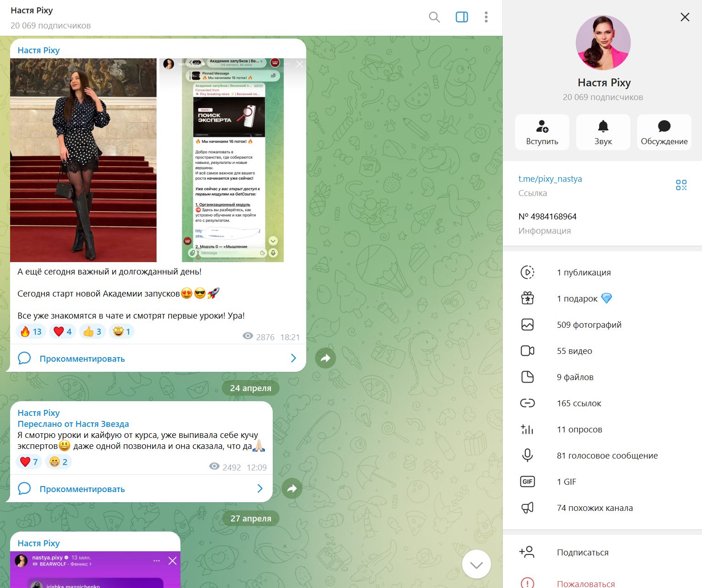
Task: Click the Настя Pixy name above Переслано от
Action: point(39,413)
